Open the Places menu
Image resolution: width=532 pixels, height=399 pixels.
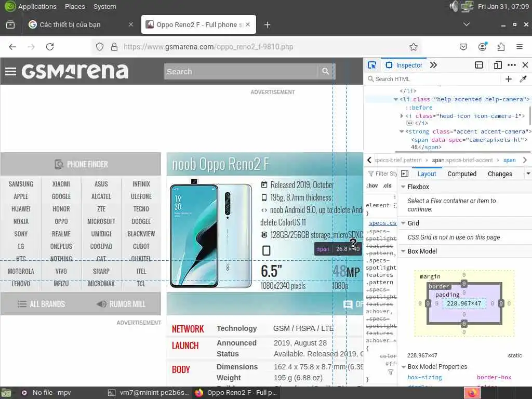75,6
